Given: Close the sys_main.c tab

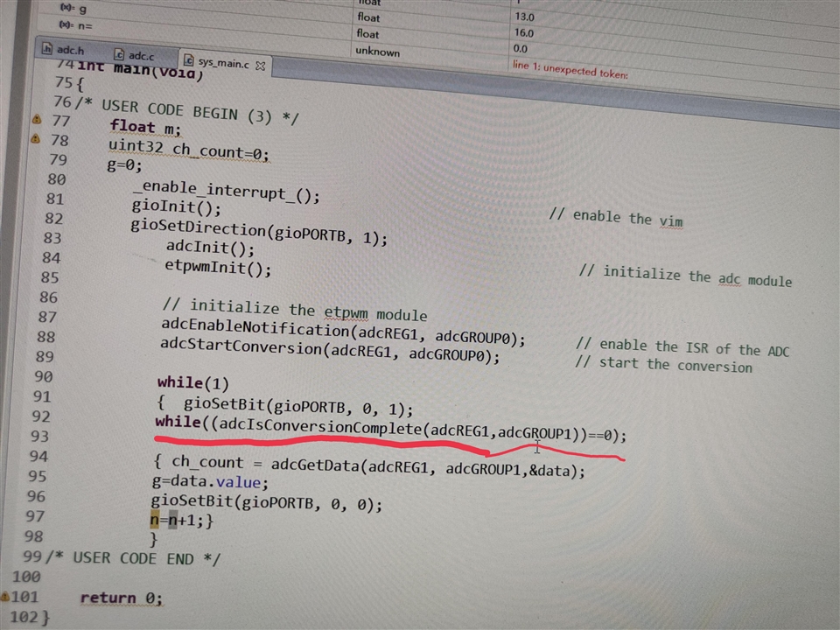Looking at the screenshot, I should click(261, 66).
